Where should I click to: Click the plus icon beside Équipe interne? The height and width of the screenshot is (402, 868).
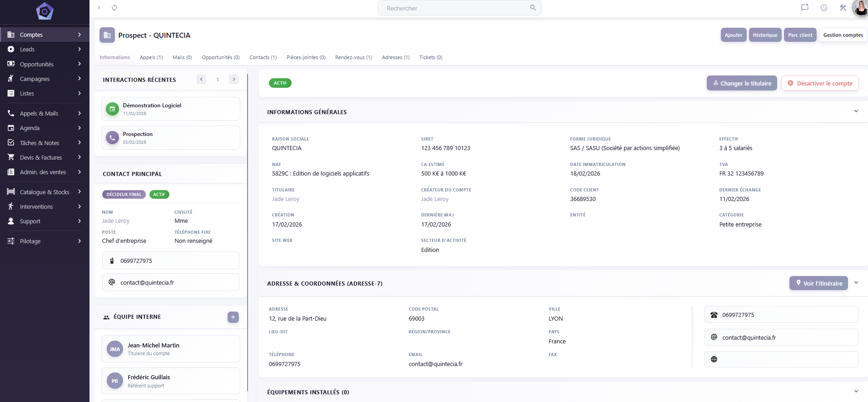[233, 317]
